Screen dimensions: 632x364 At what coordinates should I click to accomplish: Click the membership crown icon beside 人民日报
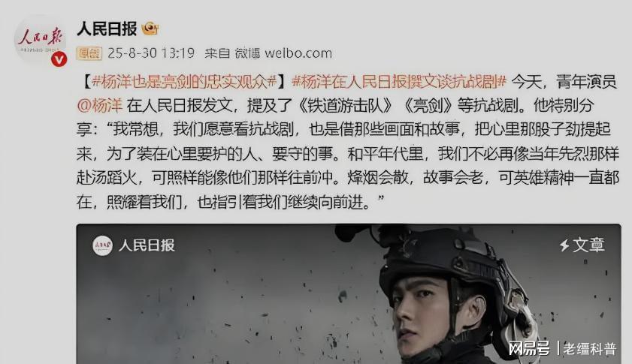(x=150, y=29)
